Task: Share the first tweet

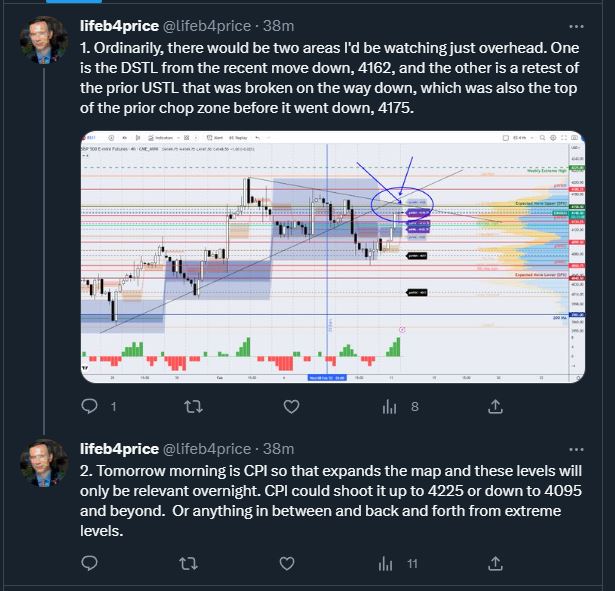Action: [x=495, y=407]
